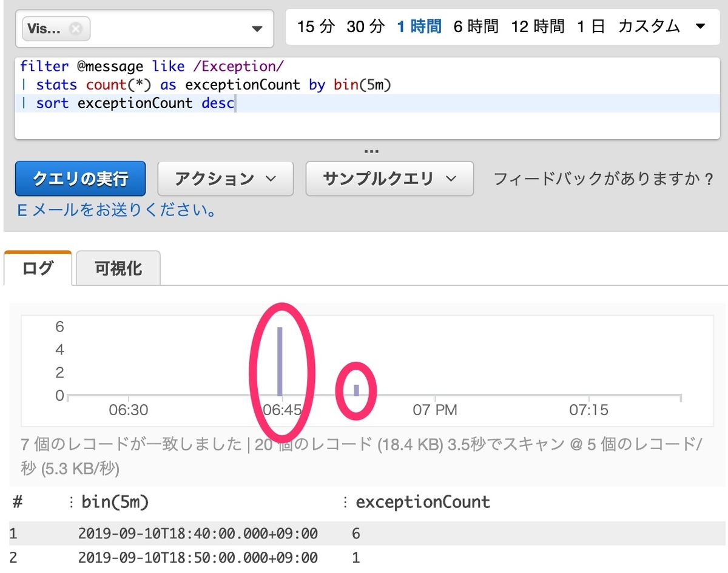Click the # column header

[x=18, y=502]
